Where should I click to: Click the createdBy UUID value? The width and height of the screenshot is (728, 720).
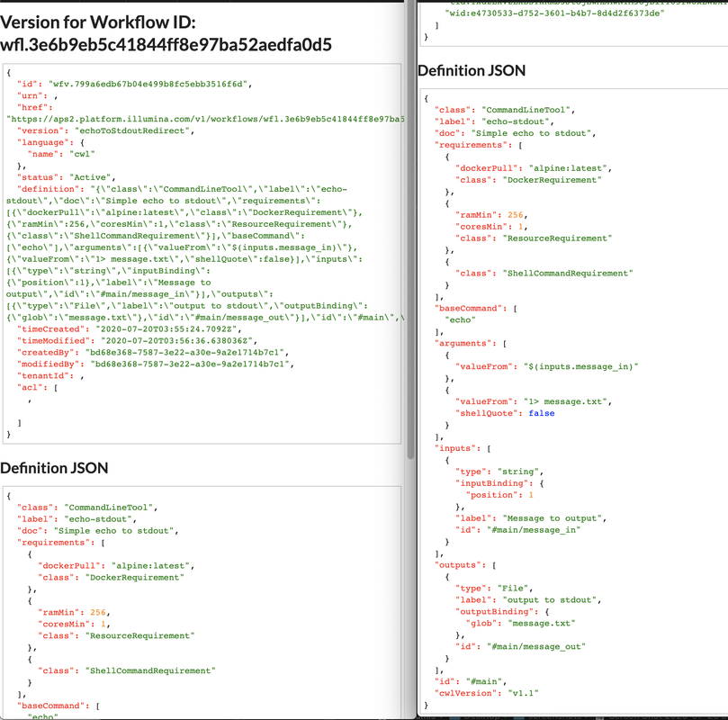[x=184, y=352]
